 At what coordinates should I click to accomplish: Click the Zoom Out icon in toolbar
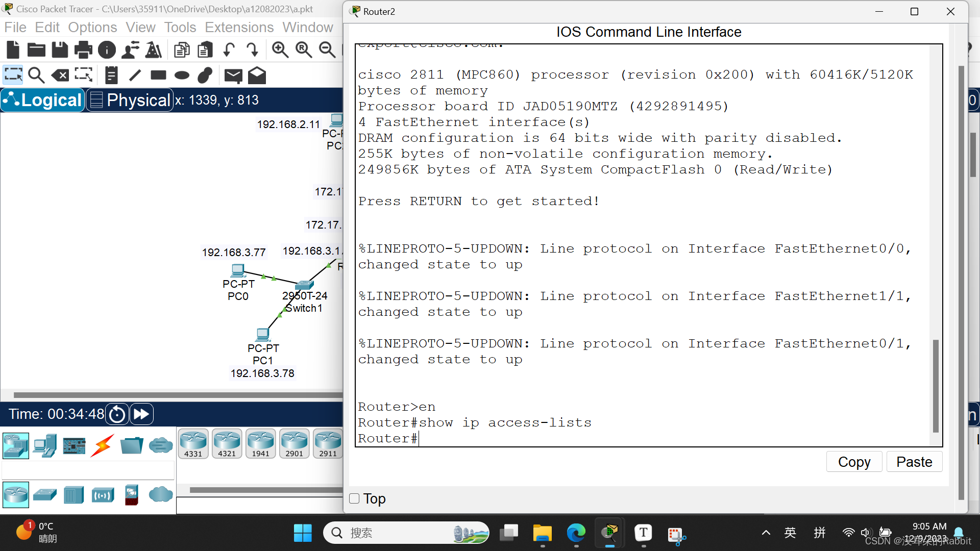pyautogui.click(x=328, y=50)
